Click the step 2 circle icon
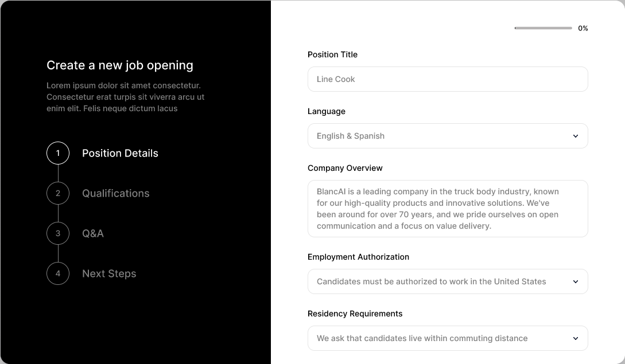The width and height of the screenshot is (625, 364). [58, 193]
